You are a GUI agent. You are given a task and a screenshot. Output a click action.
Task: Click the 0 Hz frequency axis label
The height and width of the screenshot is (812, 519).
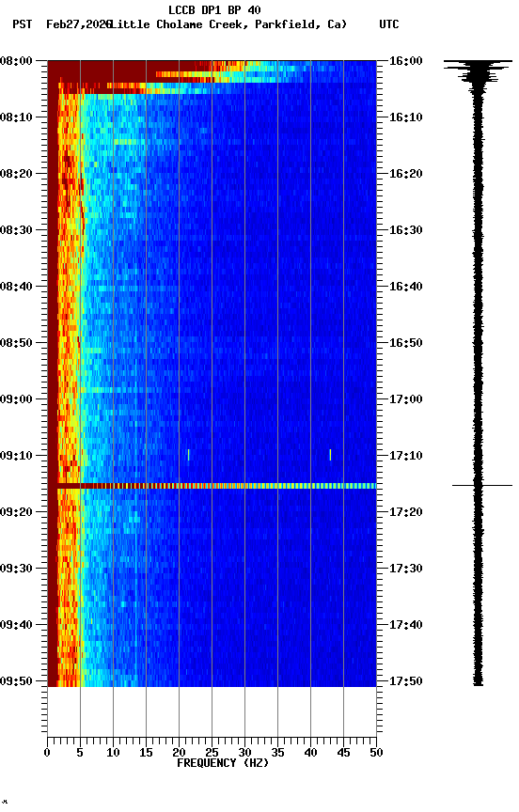[47, 753]
